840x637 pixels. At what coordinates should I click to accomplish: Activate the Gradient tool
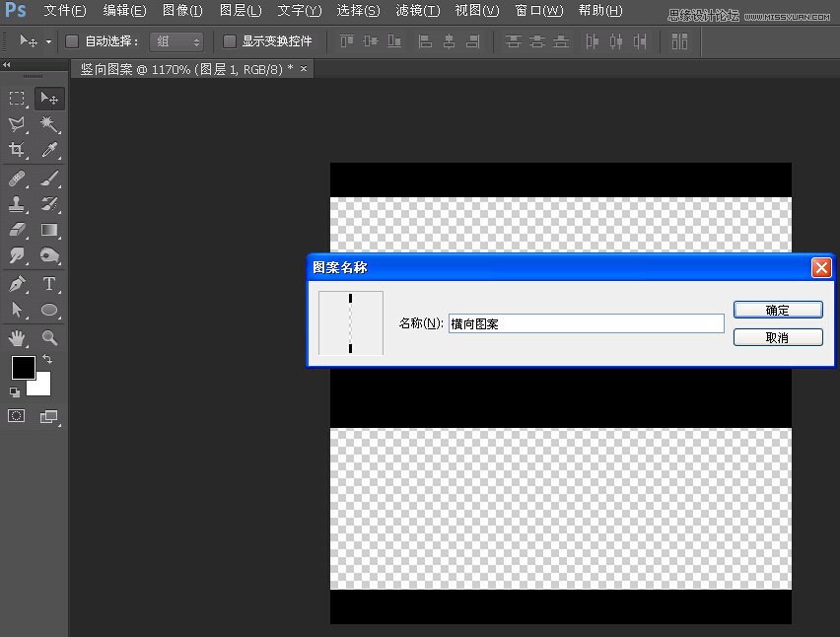pos(48,230)
